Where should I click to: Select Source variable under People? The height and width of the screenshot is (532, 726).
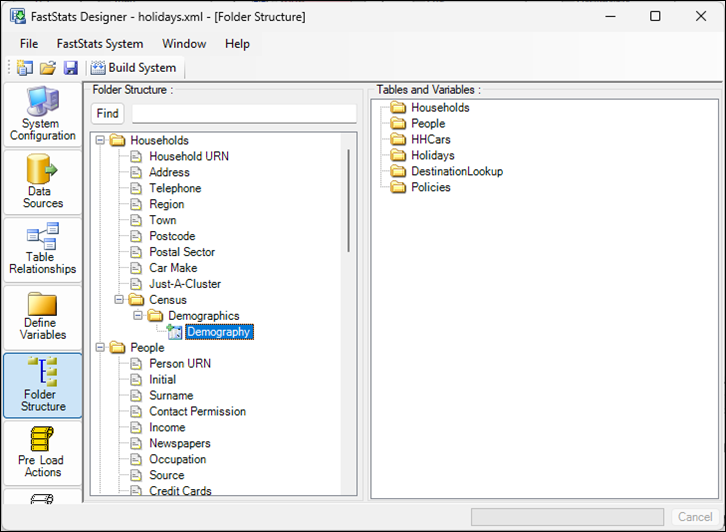[167, 475]
